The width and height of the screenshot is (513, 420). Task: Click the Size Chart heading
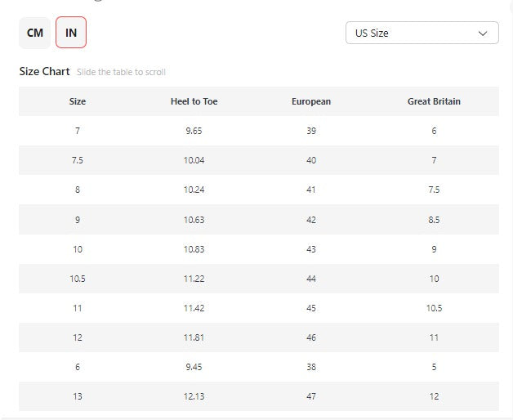pyautogui.click(x=44, y=71)
